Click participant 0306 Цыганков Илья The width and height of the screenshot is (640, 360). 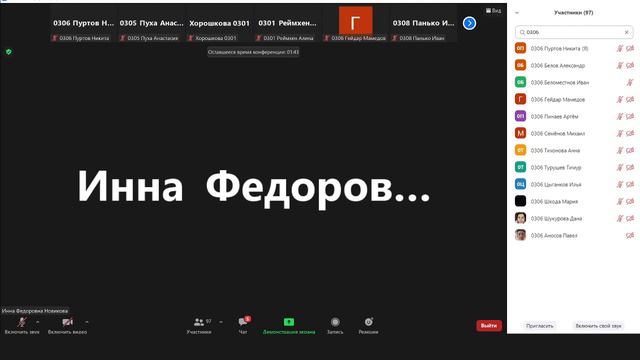573,184
